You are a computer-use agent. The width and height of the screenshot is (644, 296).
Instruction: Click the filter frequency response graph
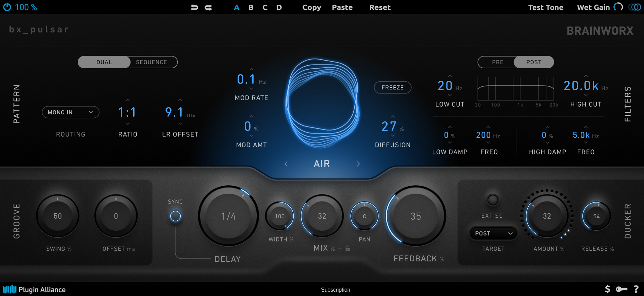click(516, 89)
